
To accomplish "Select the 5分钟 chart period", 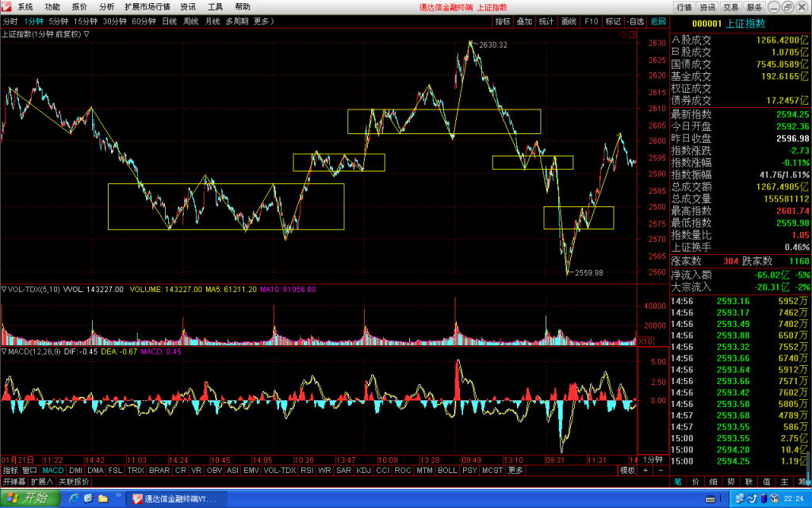I will pos(59,21).
